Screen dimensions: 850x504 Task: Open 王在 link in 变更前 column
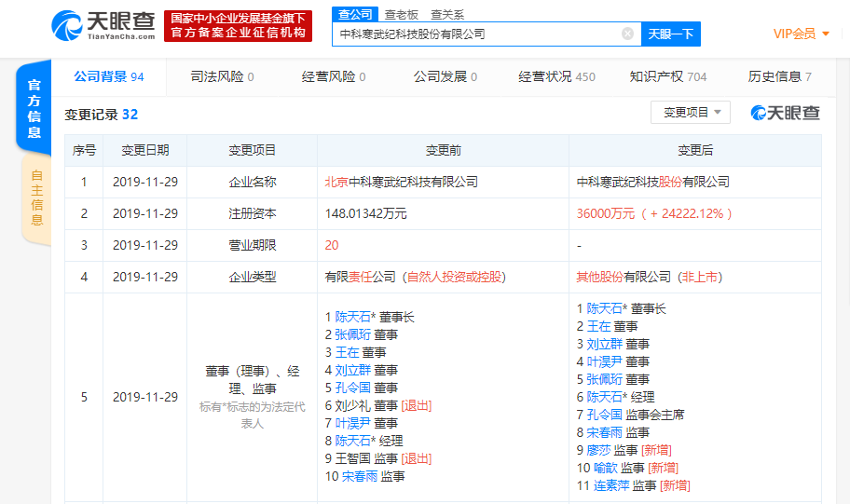click(x=347, y=353)
